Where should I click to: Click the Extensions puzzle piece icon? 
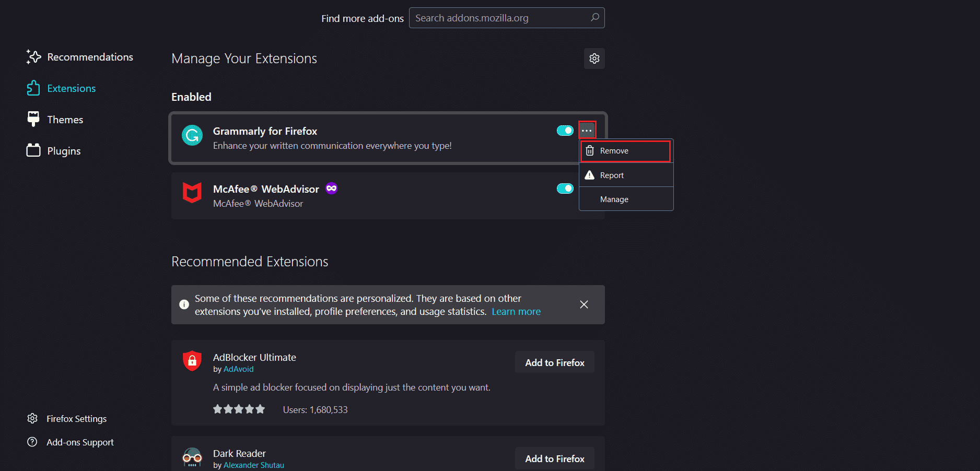pyautogui.click(x=33, y=88)
